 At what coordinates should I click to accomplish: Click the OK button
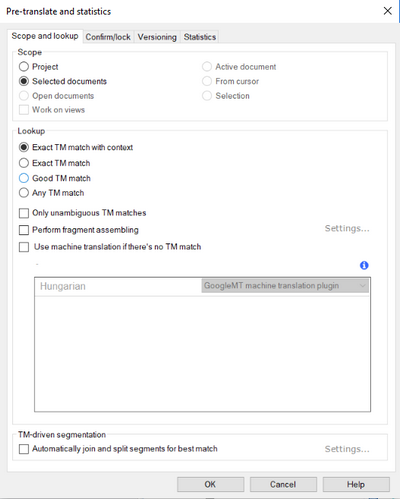coord(210,484)
